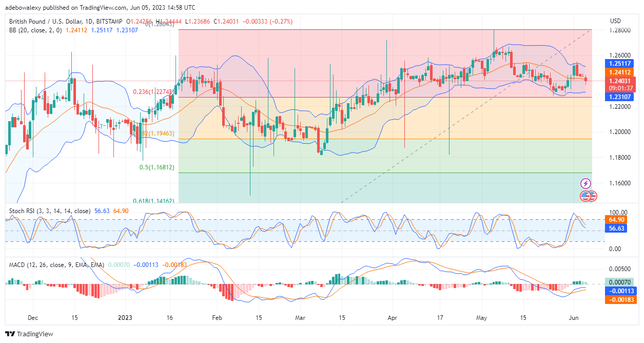Select the green 0.5 Fibonacci horizontal line
This screenshot has height=343, width=644.
[x=385, y=173]
